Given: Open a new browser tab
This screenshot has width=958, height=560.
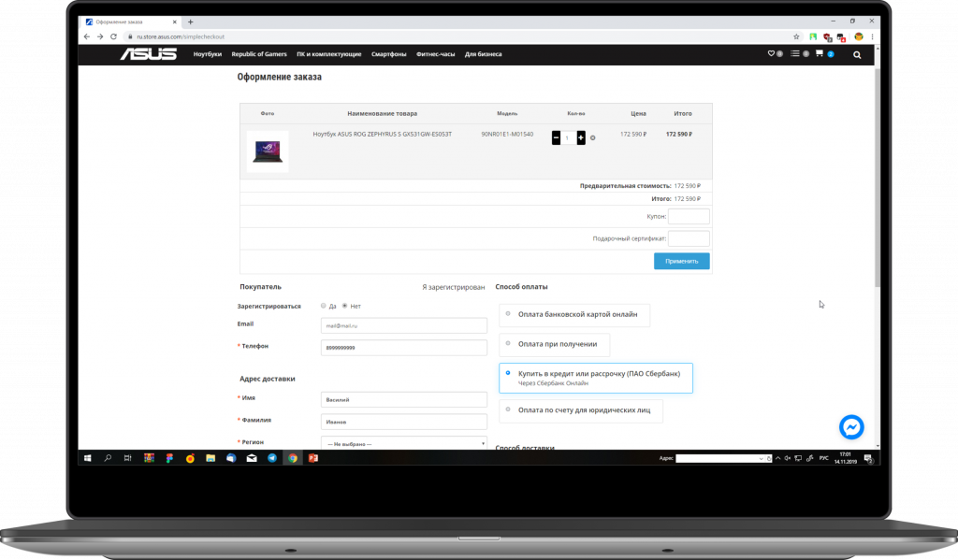Looking at the screenshot, I should [191, 22].
